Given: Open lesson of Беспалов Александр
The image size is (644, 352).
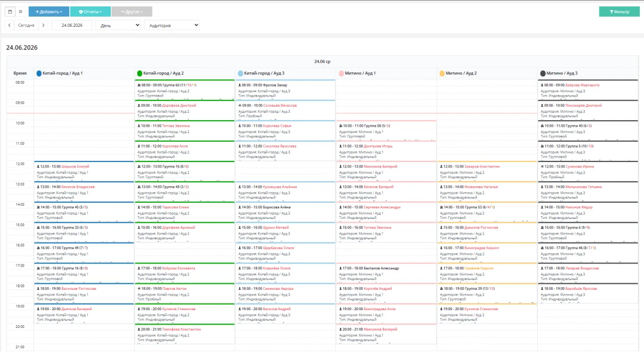Looking at the screenshot, I should [386, 273].
